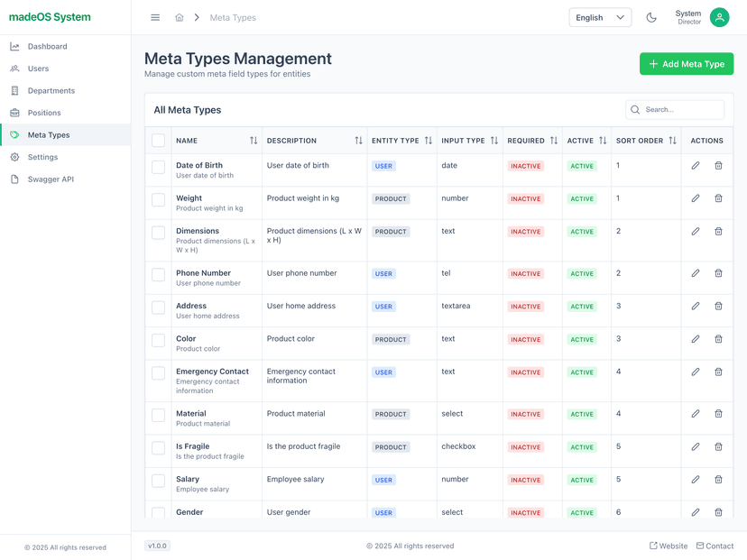This screenshot has height=560, width=747.
Task: Edit the Color meta type
Action: [696, 339]
